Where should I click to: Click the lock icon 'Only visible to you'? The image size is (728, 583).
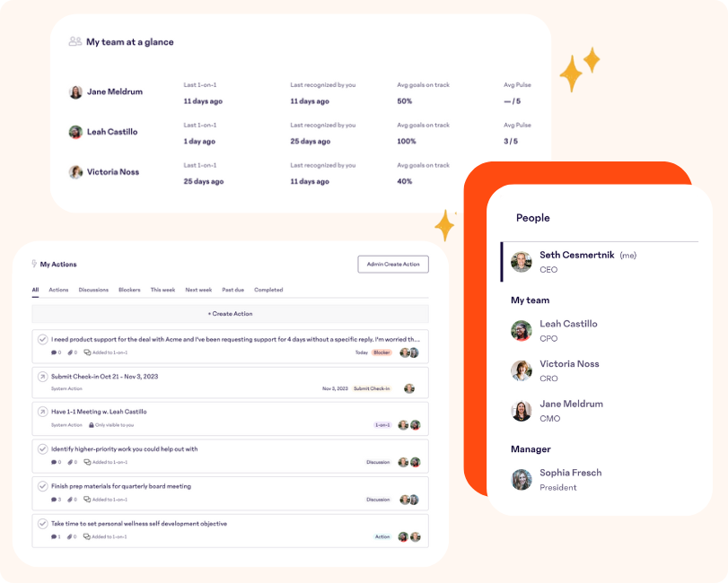[91, 425]
